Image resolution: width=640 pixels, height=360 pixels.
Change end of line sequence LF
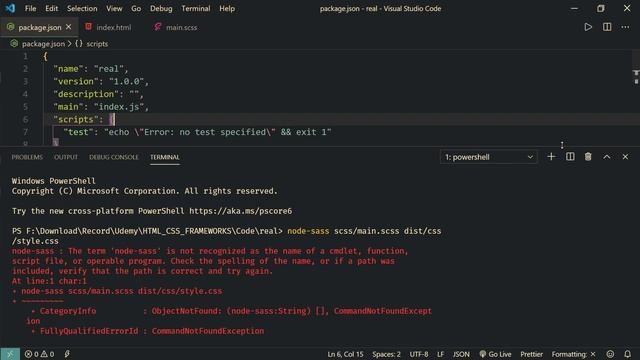click(x=440, y=354)
